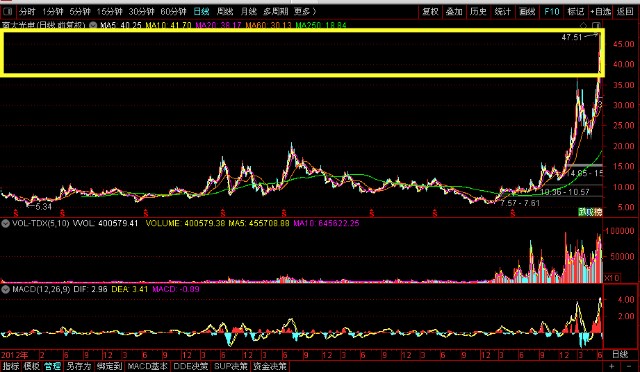Open the F10 company info

(551, 11)
